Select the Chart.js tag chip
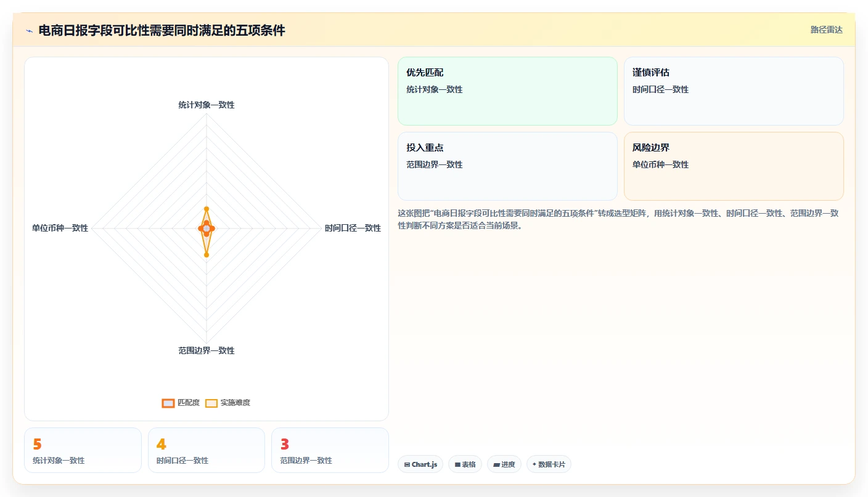Screen dimensions: 868x497 point(420,464)
